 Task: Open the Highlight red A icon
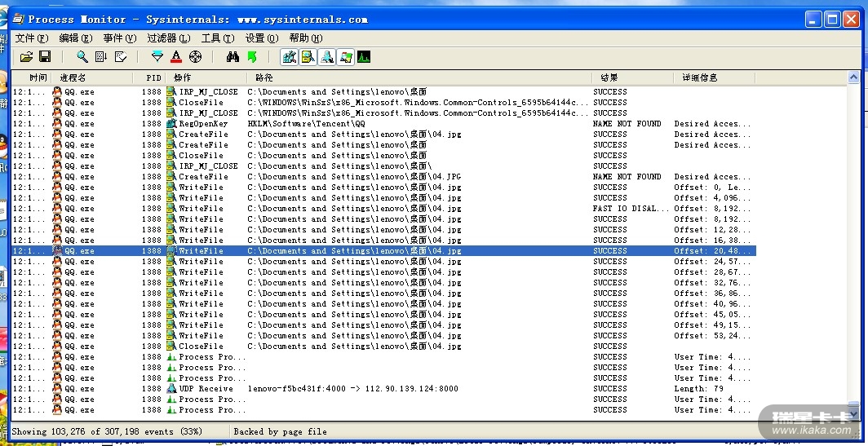[x=176, y=56]
